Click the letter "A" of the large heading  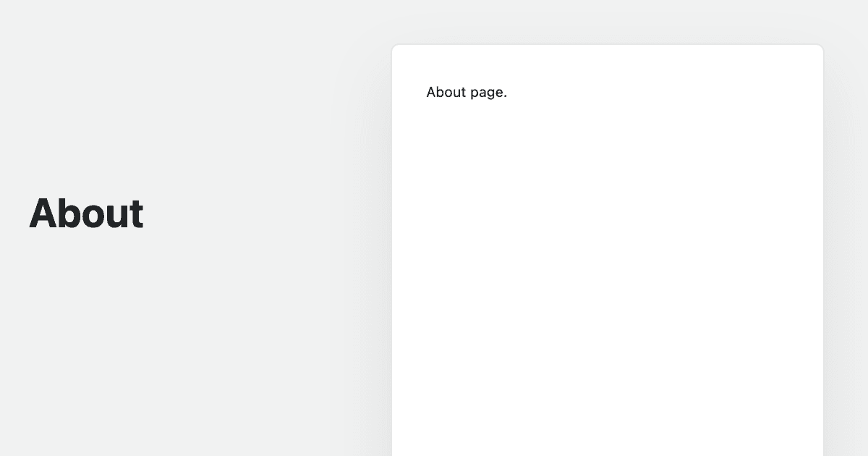pyautogui.click(x=43, y=214)
